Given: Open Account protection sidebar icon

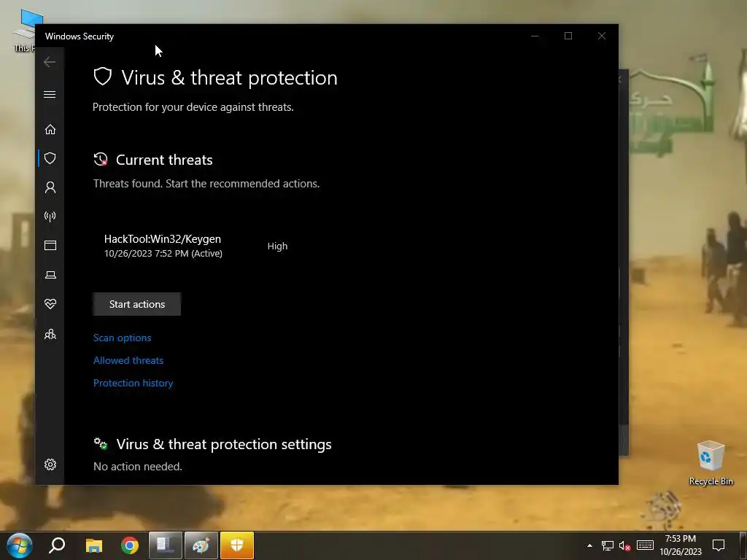Looking at the screenshot, I should tap(50, 187).
